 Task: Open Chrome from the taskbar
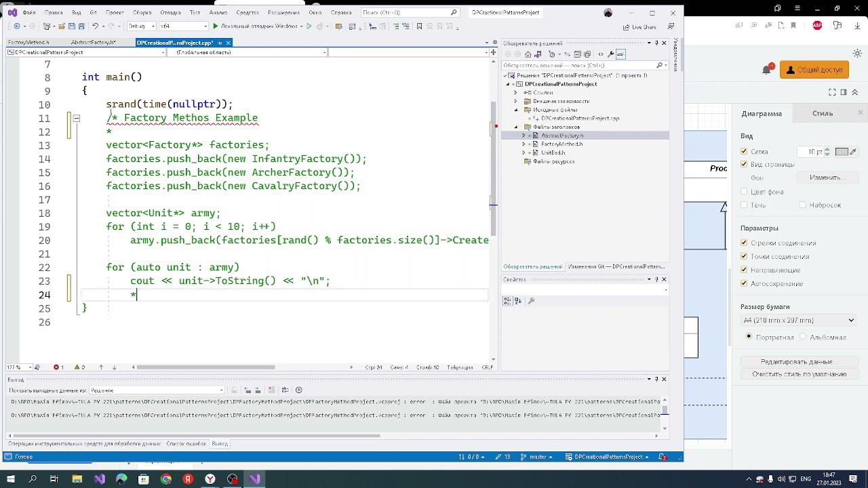tap(166, 479)
